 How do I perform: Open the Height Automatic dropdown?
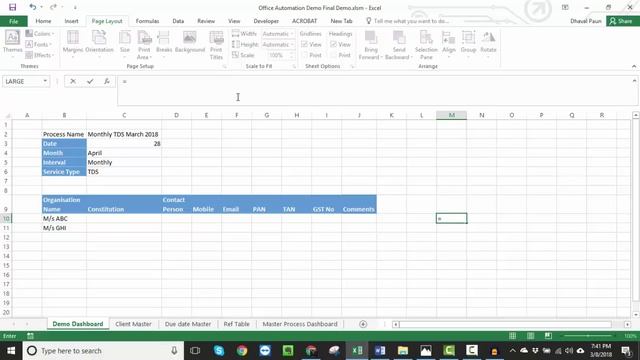(278, 44)
